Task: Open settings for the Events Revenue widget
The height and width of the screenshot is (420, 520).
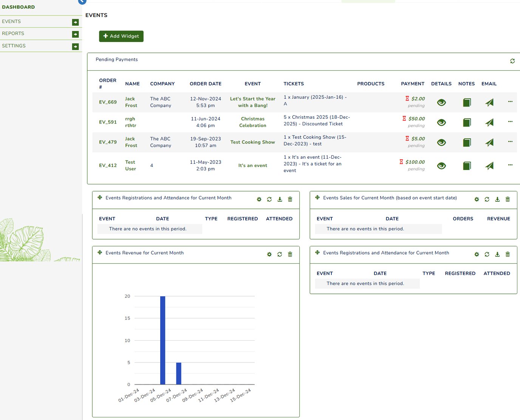Action: coord(269,254)
